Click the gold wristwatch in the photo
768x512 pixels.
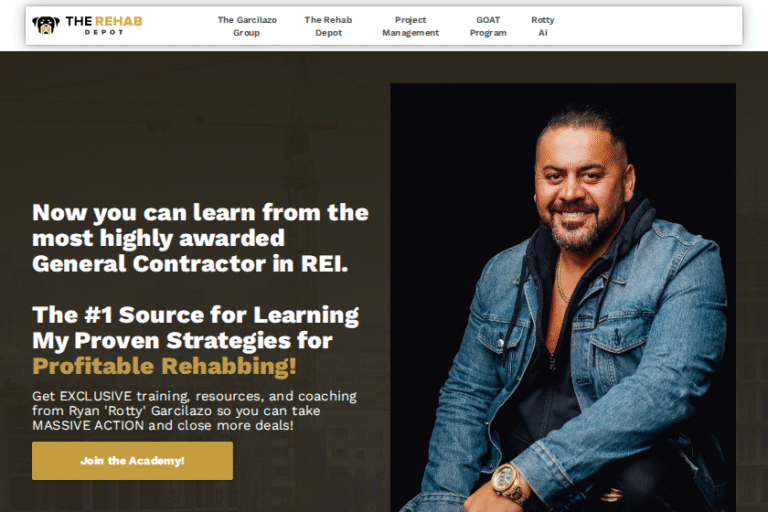pyautogui.click(x=509, y=484)
